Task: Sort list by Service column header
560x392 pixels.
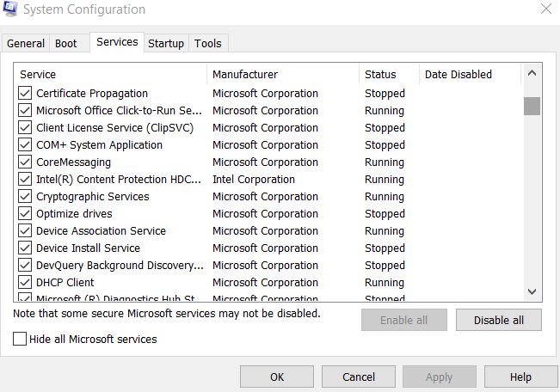Action: coord(111,74)
